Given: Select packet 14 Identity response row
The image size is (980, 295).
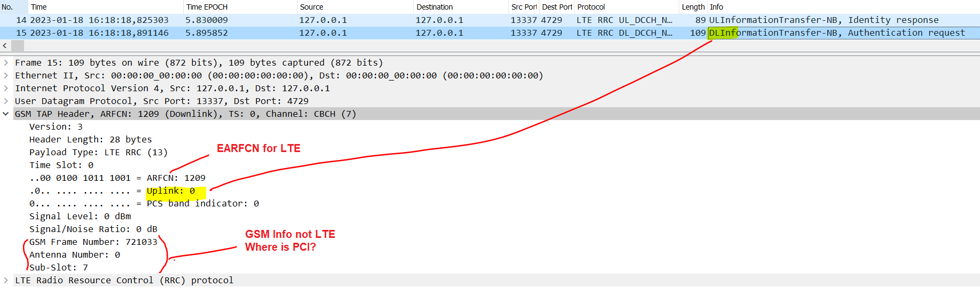Looking at the screenshot, I should tap(490, 20).
